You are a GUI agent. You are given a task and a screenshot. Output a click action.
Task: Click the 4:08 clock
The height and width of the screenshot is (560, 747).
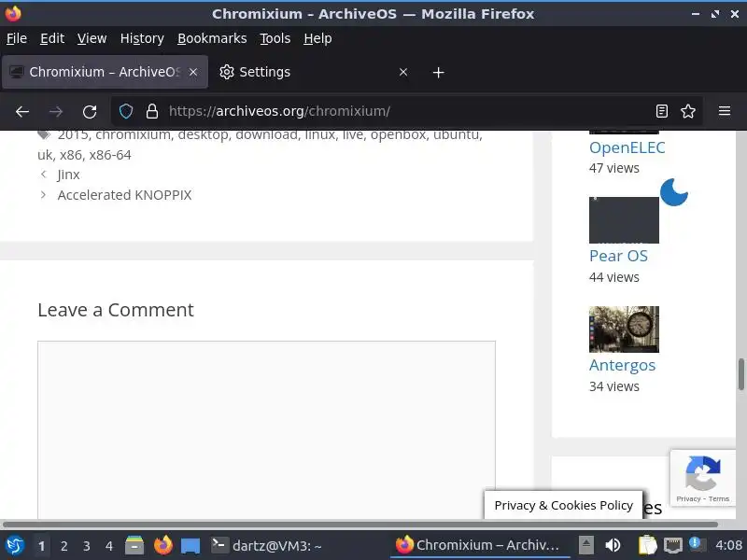pos(728,545)
